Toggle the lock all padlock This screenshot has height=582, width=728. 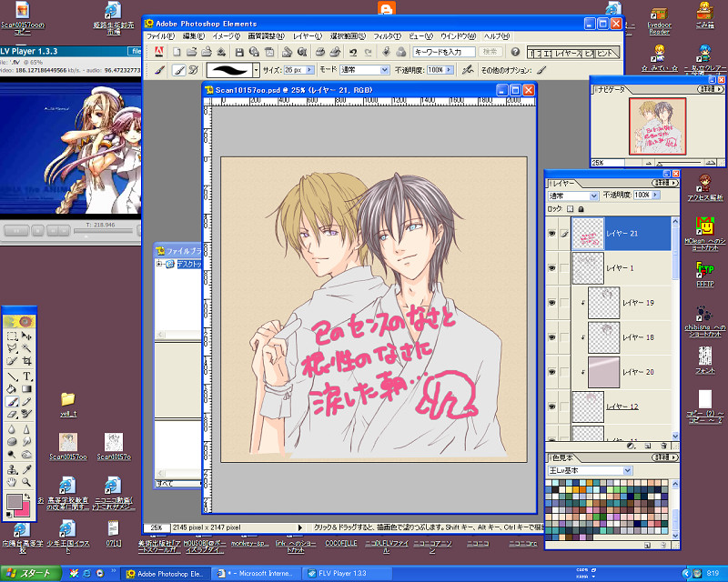581,209
